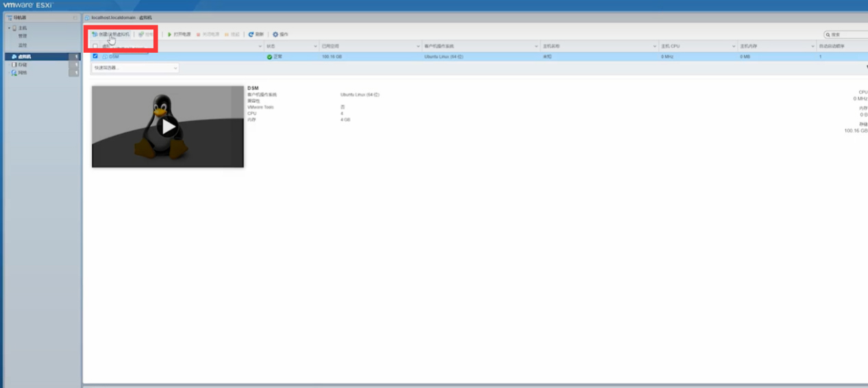This screenshot has width=868, height=388.
Task: Open the 已用空间 column dropdown arrow
Action: click(418, 47)
